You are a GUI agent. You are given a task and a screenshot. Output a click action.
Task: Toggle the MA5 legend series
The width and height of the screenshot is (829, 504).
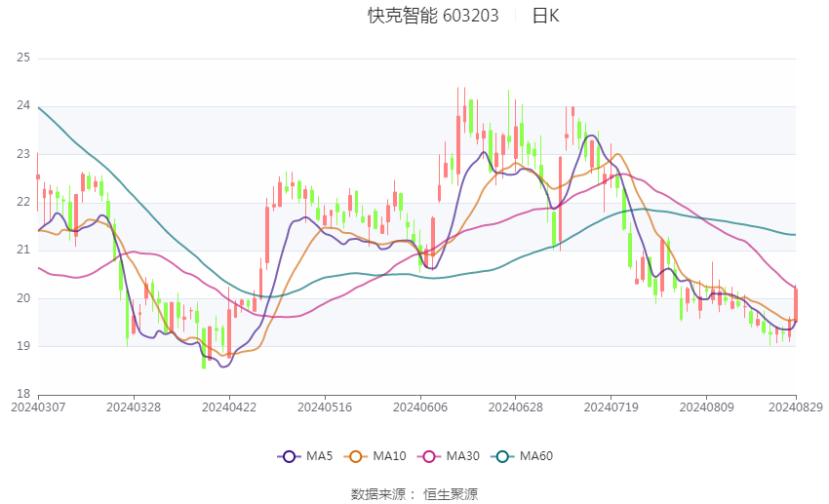tap(305, 456)
